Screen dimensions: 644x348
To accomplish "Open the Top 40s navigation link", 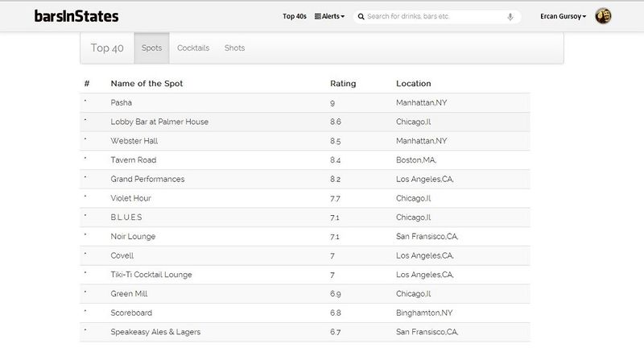I will pyautogui.click(x=294, y=16).
